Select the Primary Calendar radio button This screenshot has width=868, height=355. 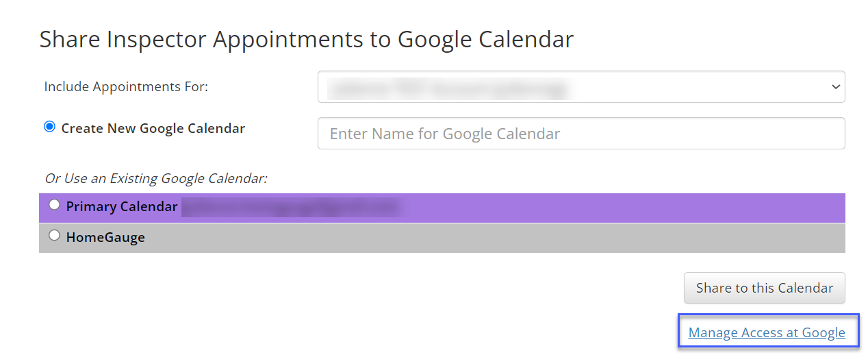point(55,205)
